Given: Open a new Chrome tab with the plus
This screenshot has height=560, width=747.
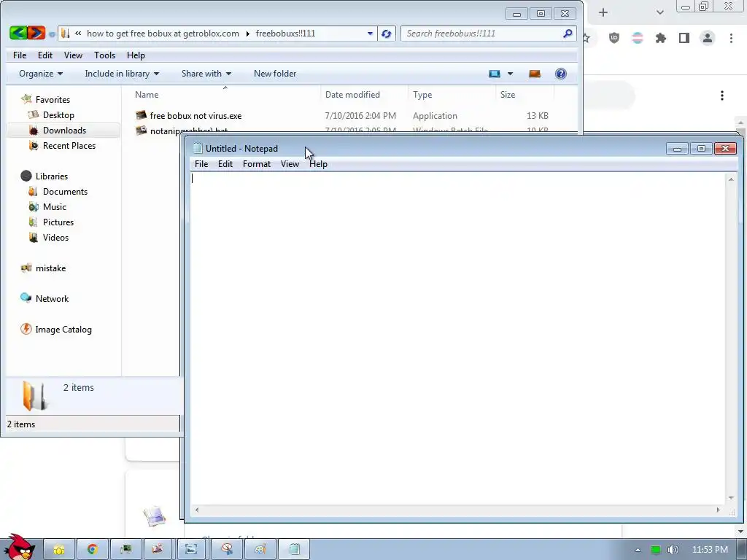Looking at the screenshot, I should (603, 13).
